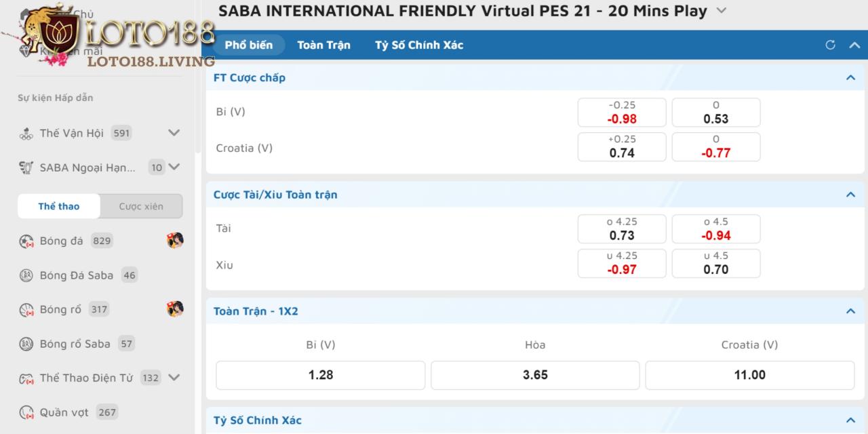
Task: Collapse the FT Cược chấp section
Action: tap(850, 78)
